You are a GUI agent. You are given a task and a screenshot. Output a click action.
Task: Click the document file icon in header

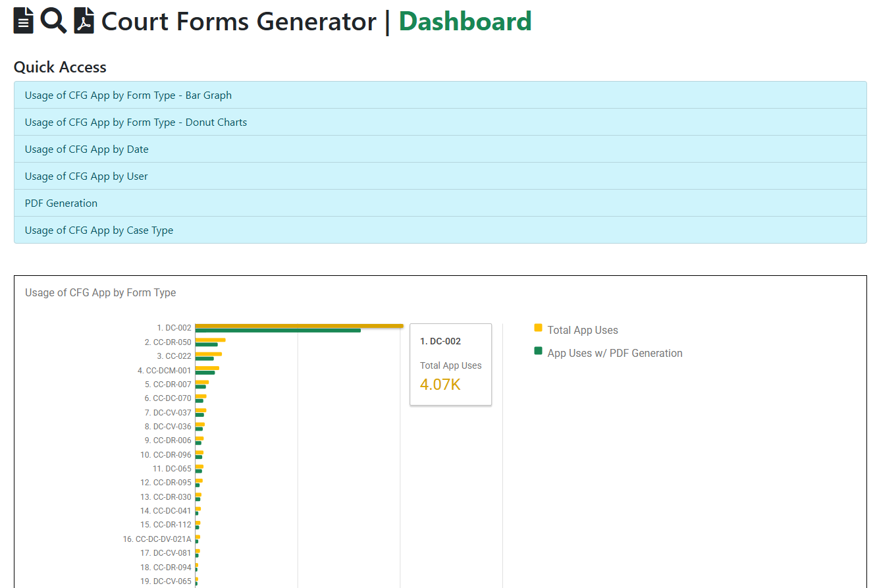click(x=24, y=21)
